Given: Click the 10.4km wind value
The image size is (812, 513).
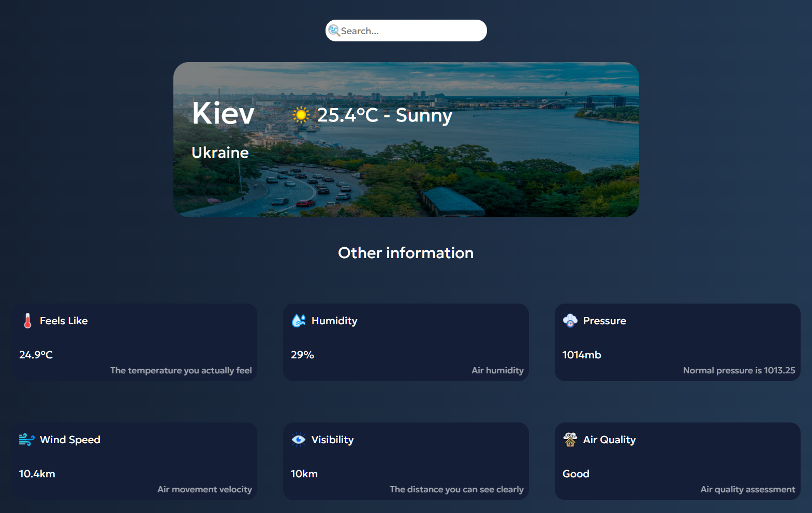Looking at the screenshot, I should [37, 474].
